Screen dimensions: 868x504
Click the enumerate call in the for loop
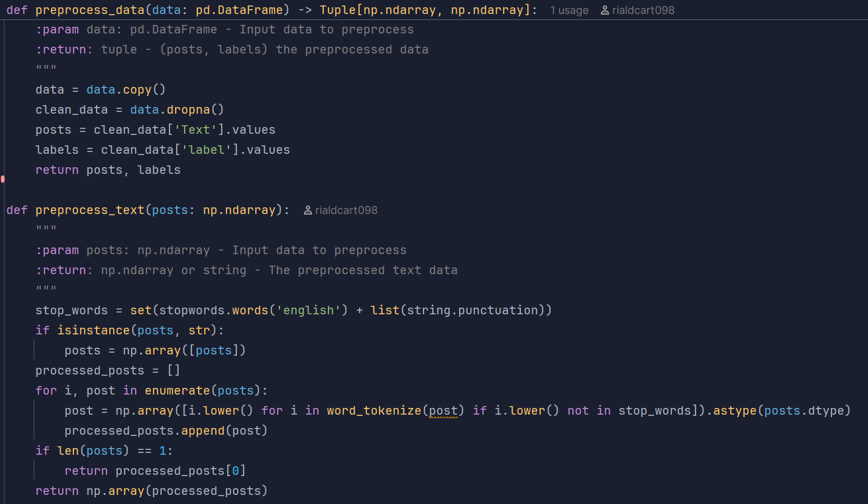point(177,390)
